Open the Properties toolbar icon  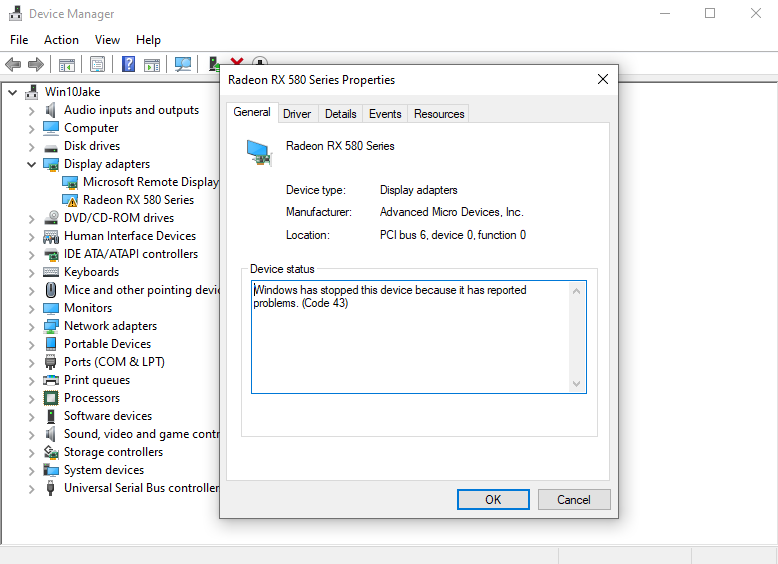(x=97, y=64)
